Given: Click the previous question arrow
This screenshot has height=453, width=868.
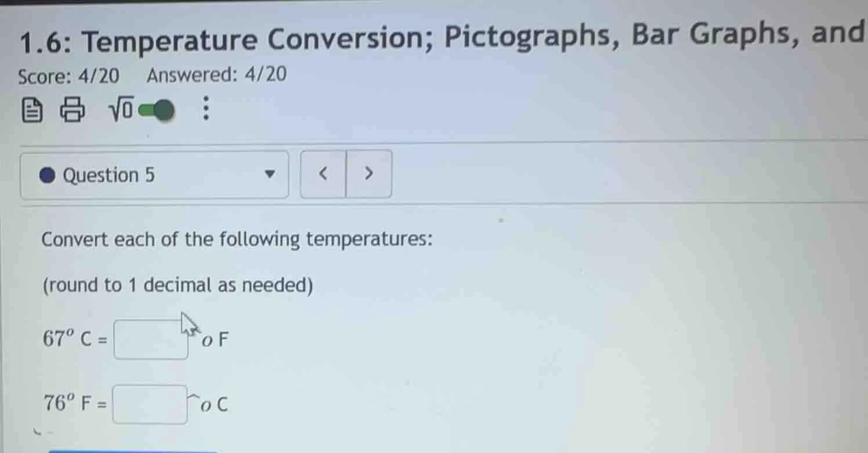Looking at the screenshot, I should click(323, 173).
